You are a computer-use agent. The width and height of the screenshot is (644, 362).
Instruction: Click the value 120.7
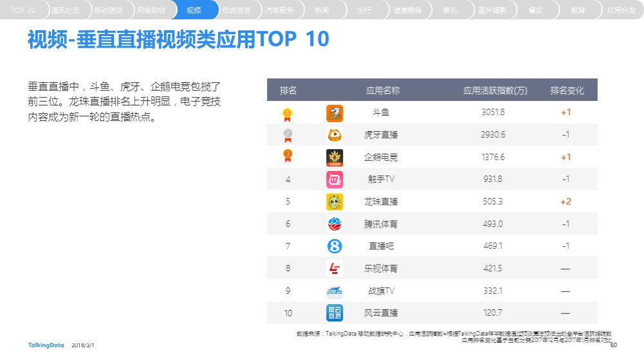coord(493,312)
